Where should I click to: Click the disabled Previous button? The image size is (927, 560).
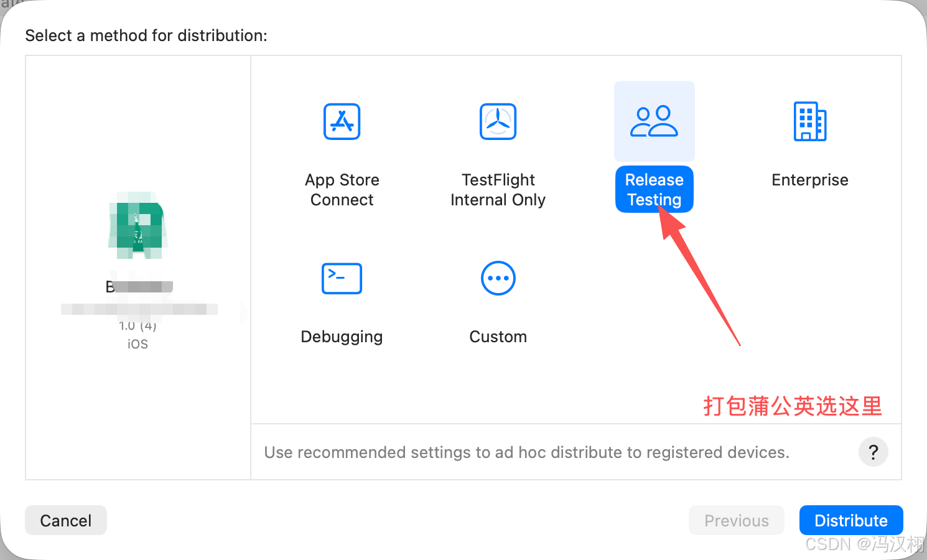point(737,520)
